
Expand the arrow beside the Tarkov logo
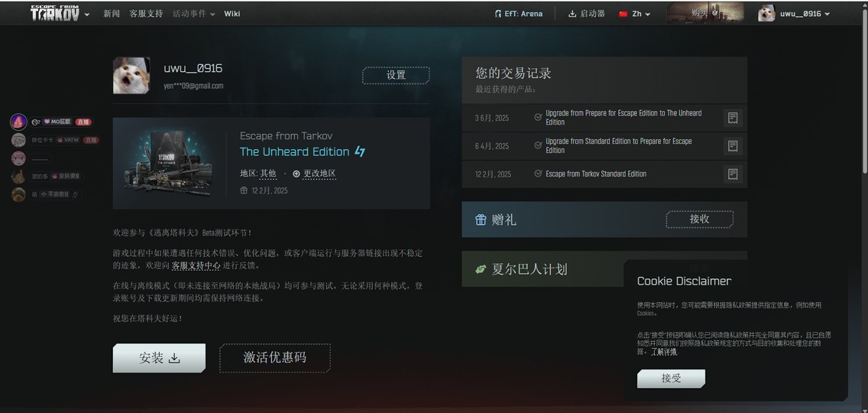[x=87, y=15]
